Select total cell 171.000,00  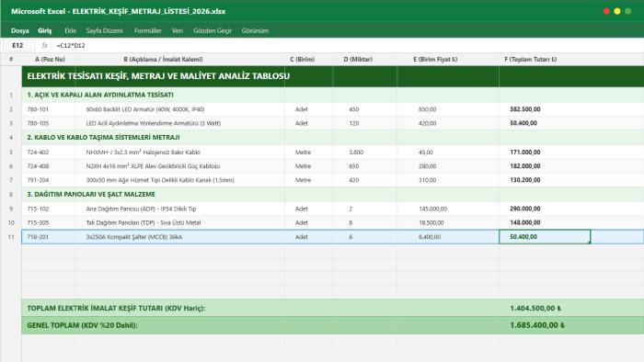[525, 153]
